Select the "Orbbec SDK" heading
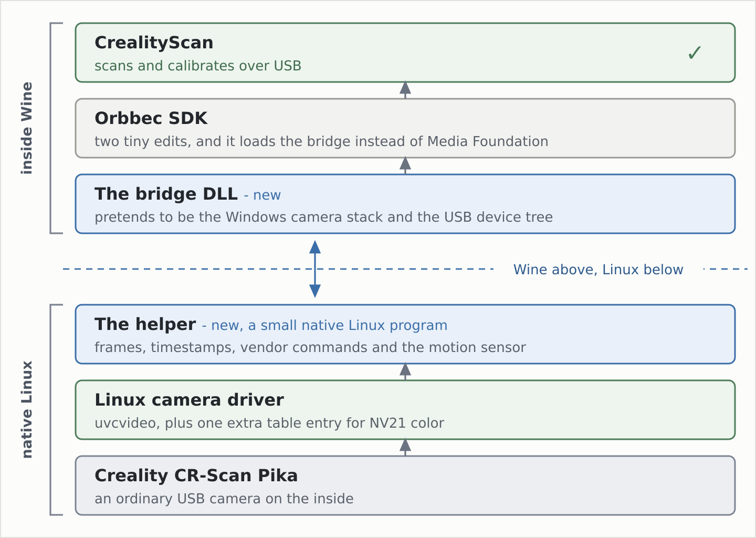Image resolution: width=756 pixels, height=538 pixels. (151, 118)
